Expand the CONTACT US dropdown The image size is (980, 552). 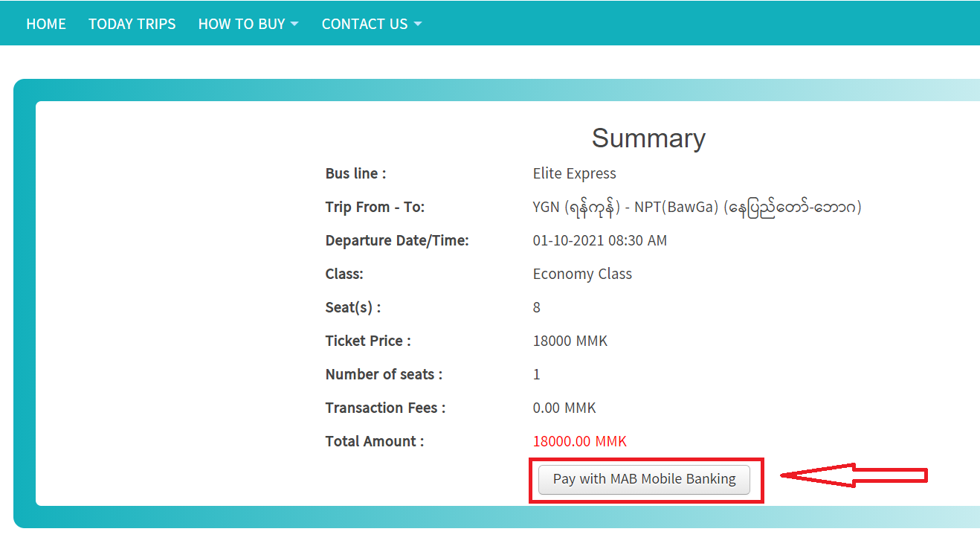tap(371, 24)
